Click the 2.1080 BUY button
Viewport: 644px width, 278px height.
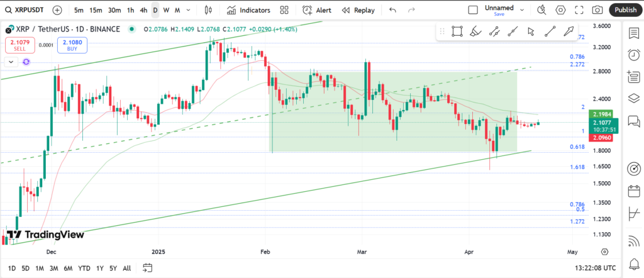click(x=72, y=45)
